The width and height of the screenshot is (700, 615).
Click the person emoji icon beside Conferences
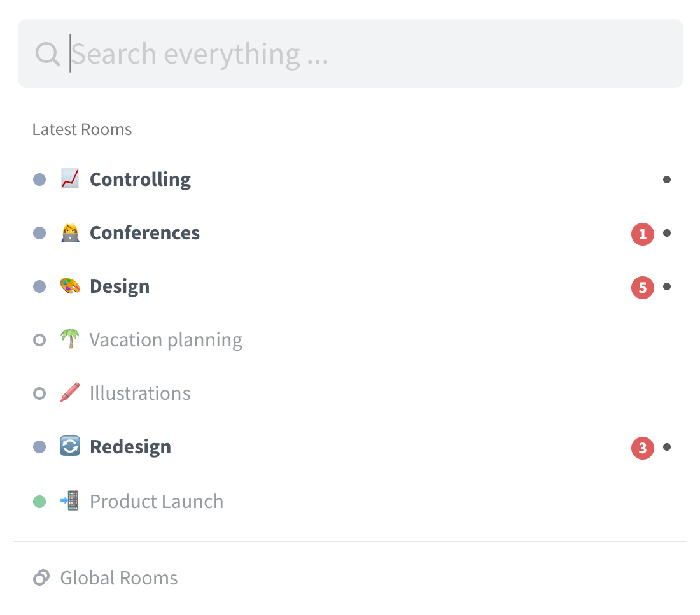70,232
